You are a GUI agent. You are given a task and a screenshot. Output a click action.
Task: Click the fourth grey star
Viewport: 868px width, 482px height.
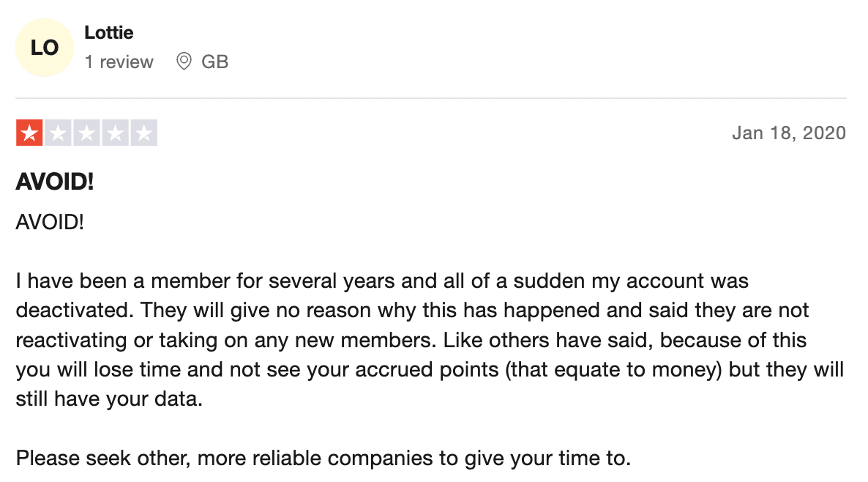click(115, 133)
